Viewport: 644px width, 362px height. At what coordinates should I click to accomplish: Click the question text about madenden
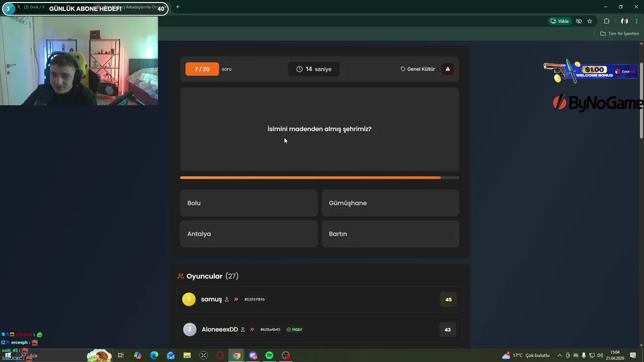319,129
